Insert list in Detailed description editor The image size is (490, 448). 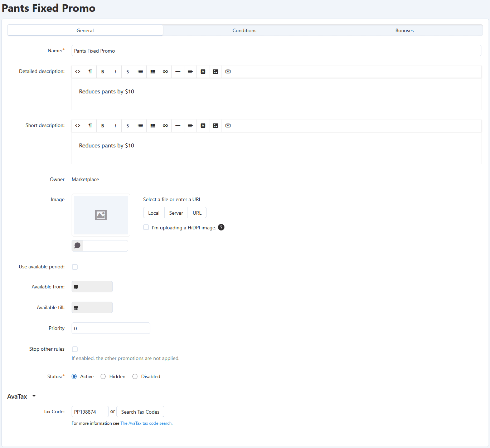click(140, 72)
